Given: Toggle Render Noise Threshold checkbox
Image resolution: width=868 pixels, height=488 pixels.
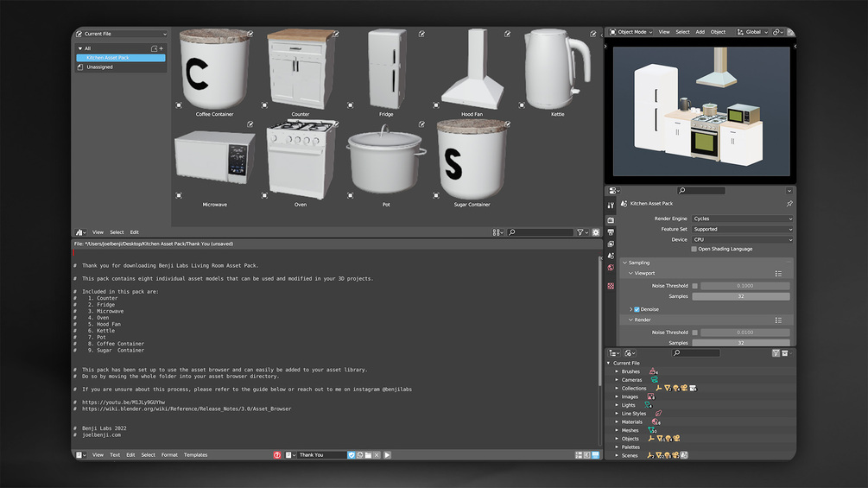Looking at the screenshot, I should coord(694,333).
